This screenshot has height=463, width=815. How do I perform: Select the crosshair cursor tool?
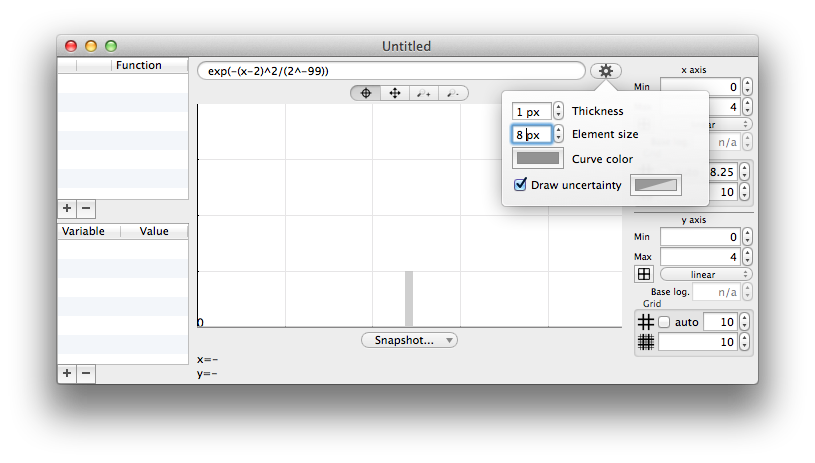pyautogui.click(x=365, y=93)
